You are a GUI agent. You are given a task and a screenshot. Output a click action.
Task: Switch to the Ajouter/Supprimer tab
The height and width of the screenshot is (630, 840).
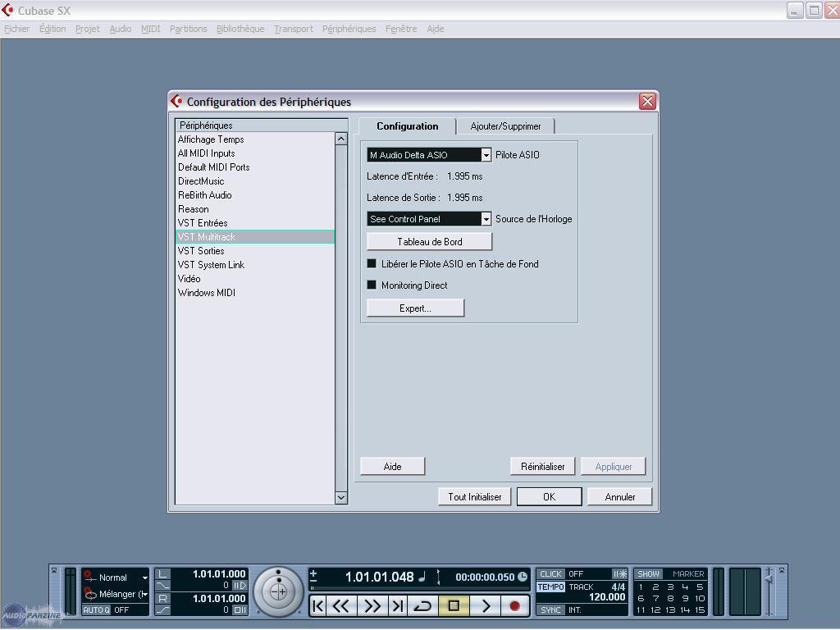(x=505, y=126)
